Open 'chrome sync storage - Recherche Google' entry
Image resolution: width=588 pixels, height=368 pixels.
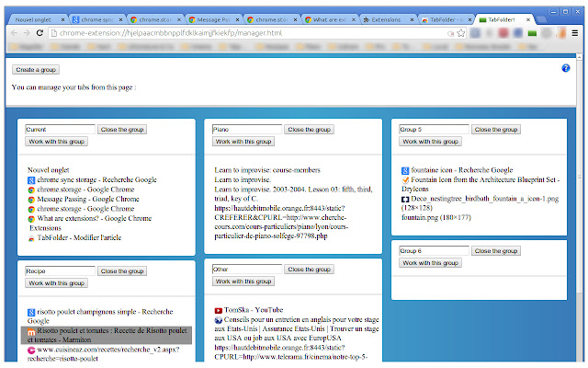[x=96, y=179]
